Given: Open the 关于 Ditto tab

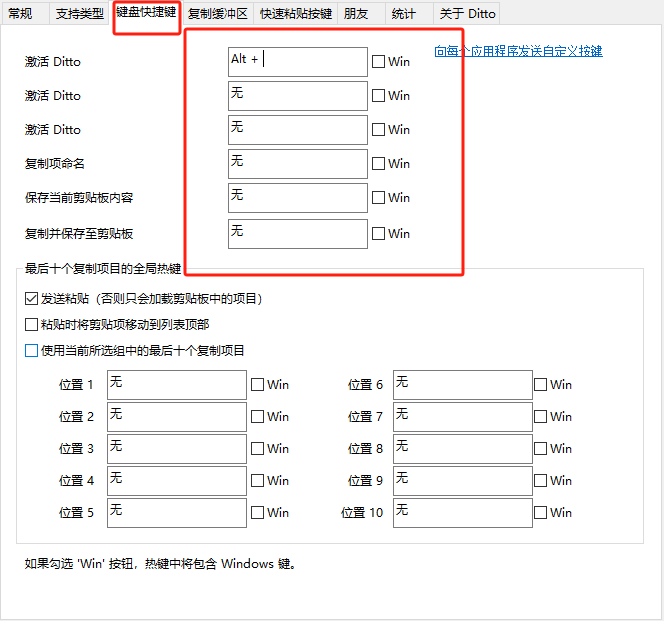Looking at the screenshot, I should [467, 14].
